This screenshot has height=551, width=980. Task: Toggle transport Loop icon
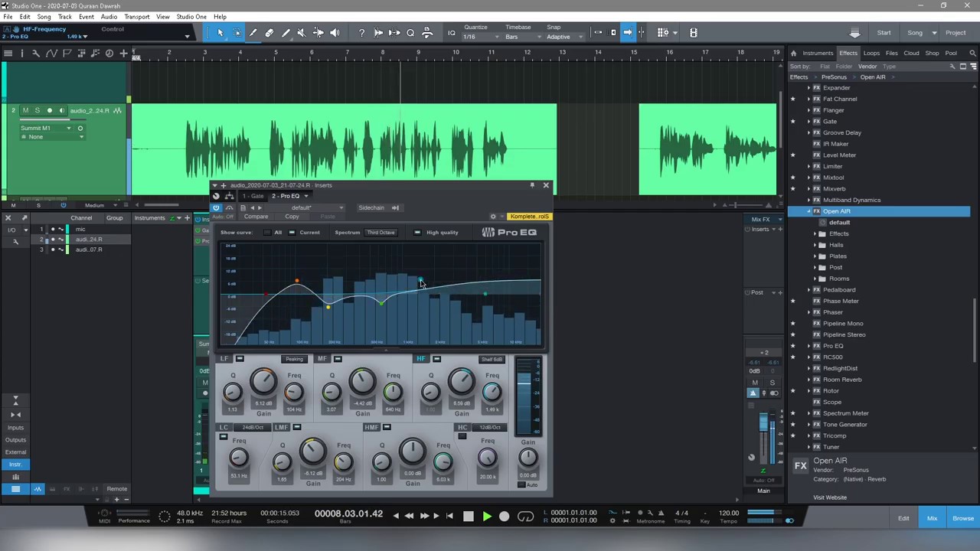pyautogui.click(x=525, y=517)
